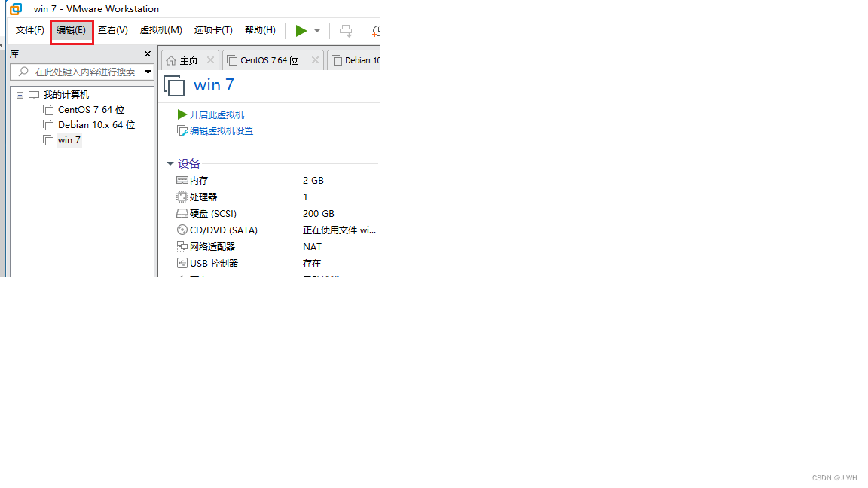868x488 pixels.
Task: Select the USB 控制器 device row
Action: click(x=277, y=264)
